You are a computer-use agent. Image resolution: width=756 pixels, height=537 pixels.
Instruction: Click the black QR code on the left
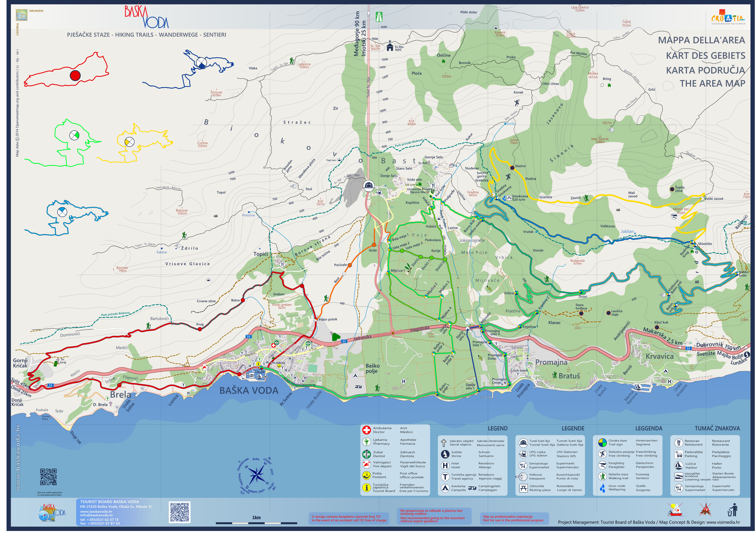(48, 477)
